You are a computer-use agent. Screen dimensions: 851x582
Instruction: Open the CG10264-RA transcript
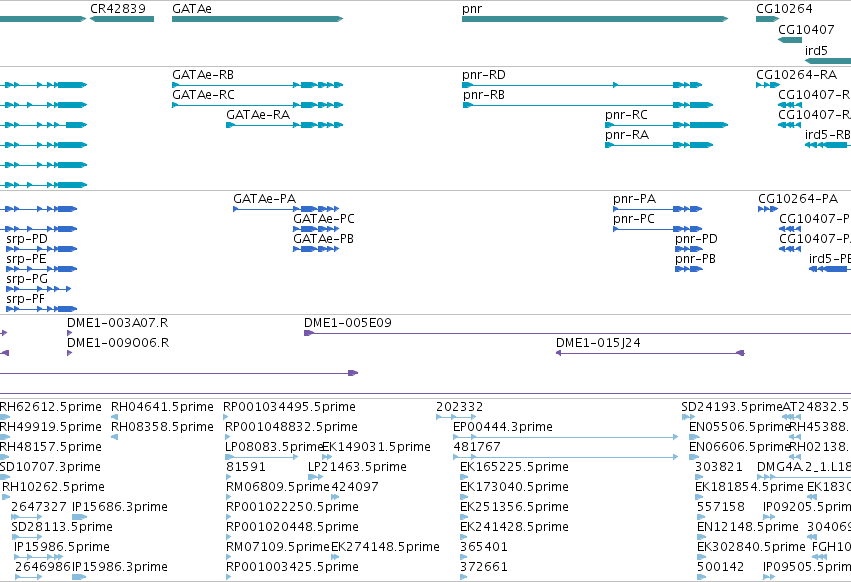click(x=796, y=74)
